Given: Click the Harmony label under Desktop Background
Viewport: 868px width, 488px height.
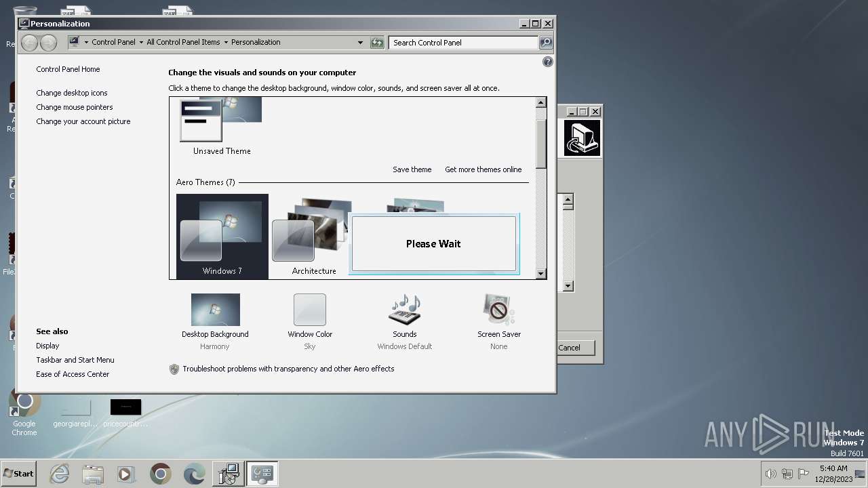Looking at the screenshot, I should (215, 346).
